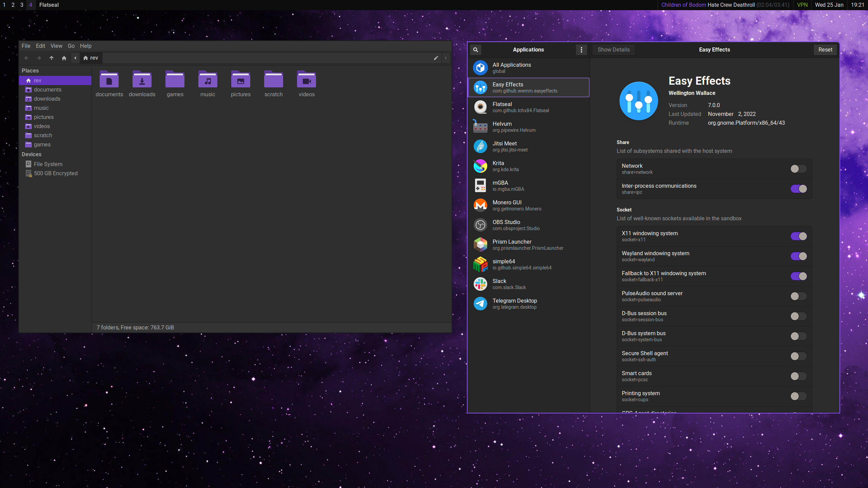Select the mGBA app icon
The width and height of the screenshot is (868, 488).
pos(480,186)
